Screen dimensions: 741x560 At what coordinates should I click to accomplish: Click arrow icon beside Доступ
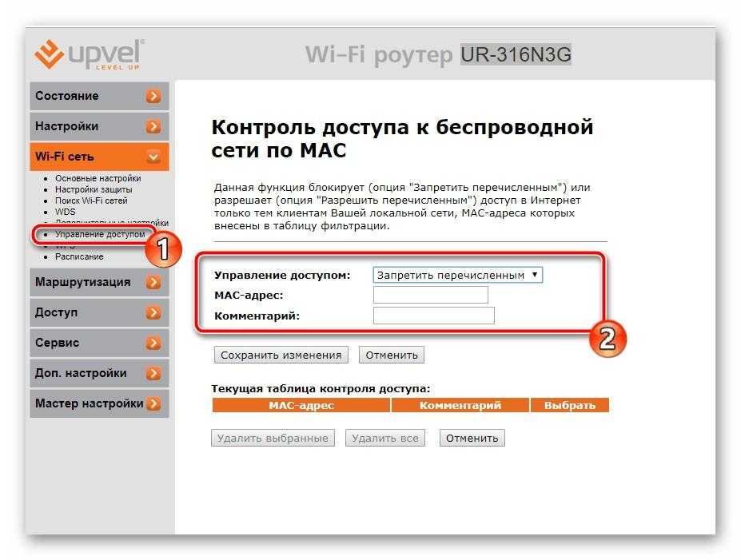153,313
